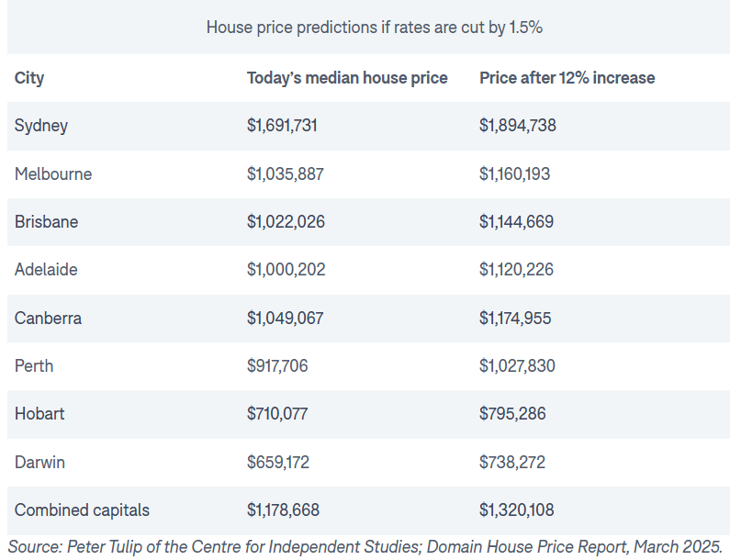Click Sydney's median price $1,691,731
Image resolution: width=730 pixels, height=560 pixels.
pos(282,126)
